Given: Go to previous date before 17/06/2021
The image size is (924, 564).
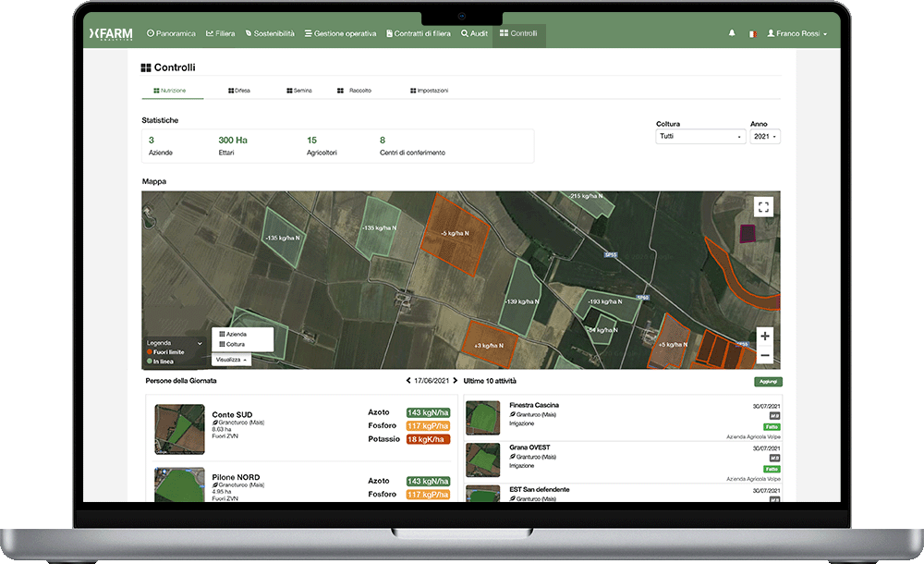Looking at the screenshot, I should [x=407, y=381].
